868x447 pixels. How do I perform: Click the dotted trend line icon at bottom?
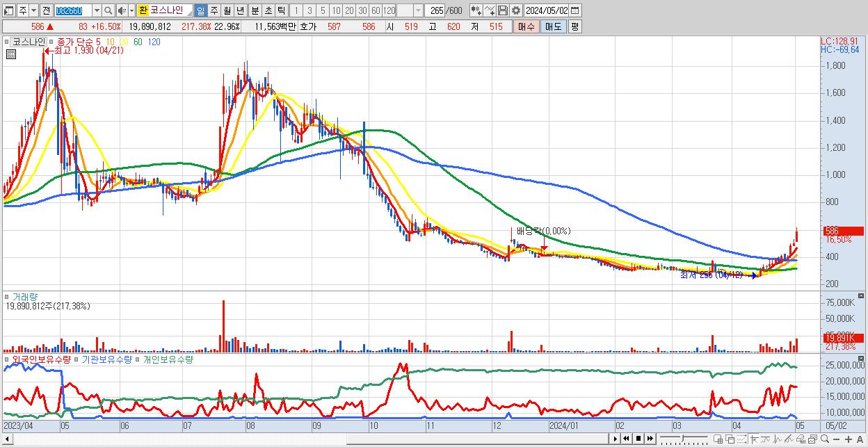pyautogui.click(x=742, y=439)
